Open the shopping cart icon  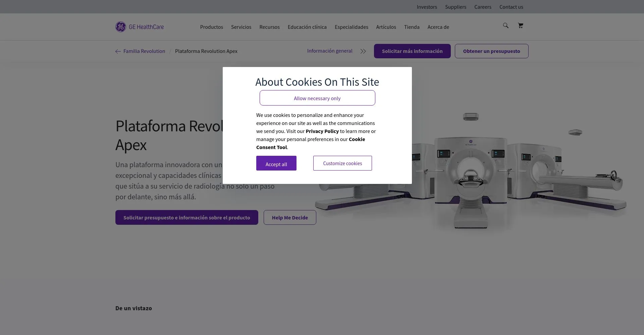tap(520, 25)
